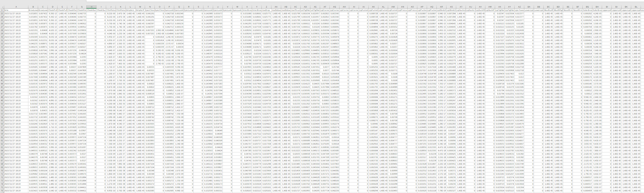644x193 pixels.
Task: Click the 'JawDrop' header cell
Action: tap(266, 10)
